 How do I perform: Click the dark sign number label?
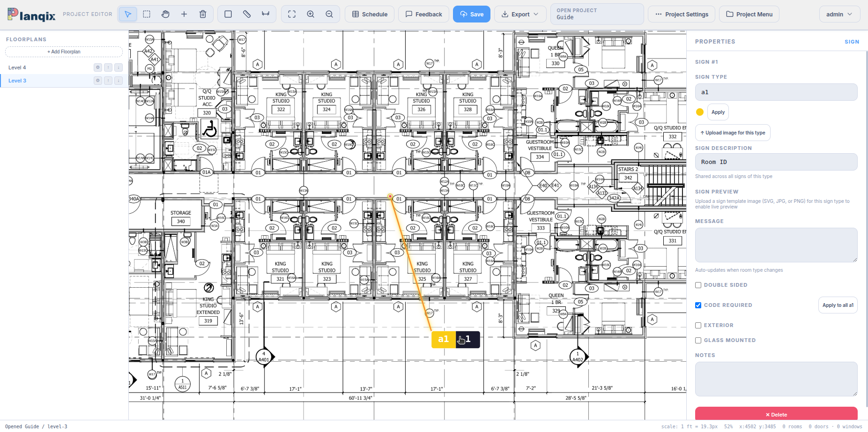click(467, 339)
